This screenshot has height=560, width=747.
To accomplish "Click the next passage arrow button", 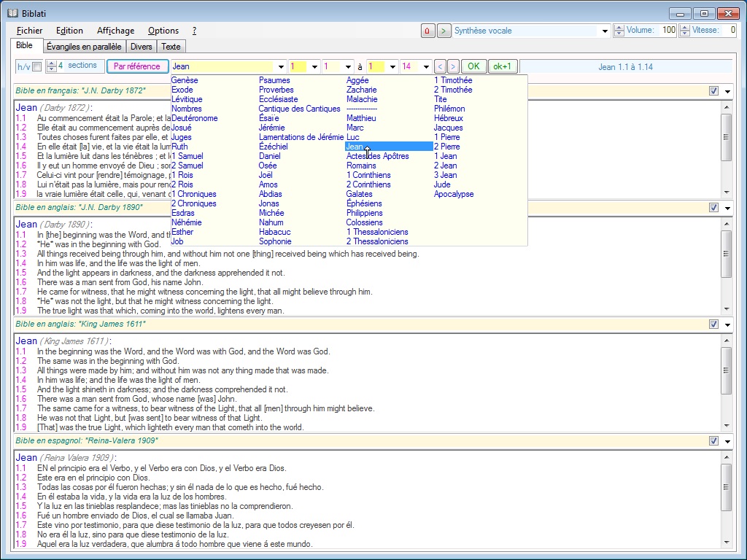I will [453, 66].
